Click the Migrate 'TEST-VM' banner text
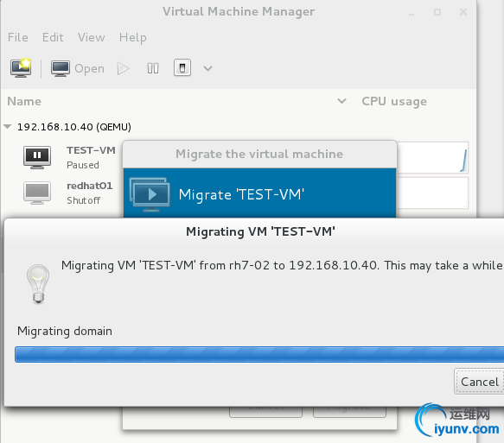Screen dimensions: 504x443 point(241,194)
